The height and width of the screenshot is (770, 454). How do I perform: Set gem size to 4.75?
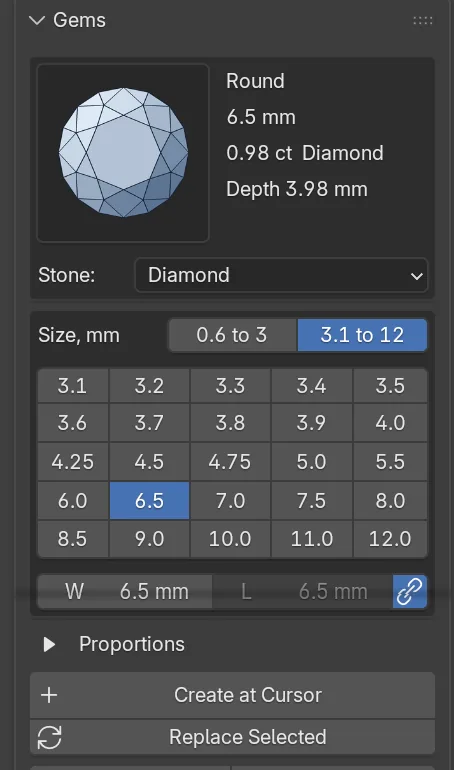[x=230, y=462]
